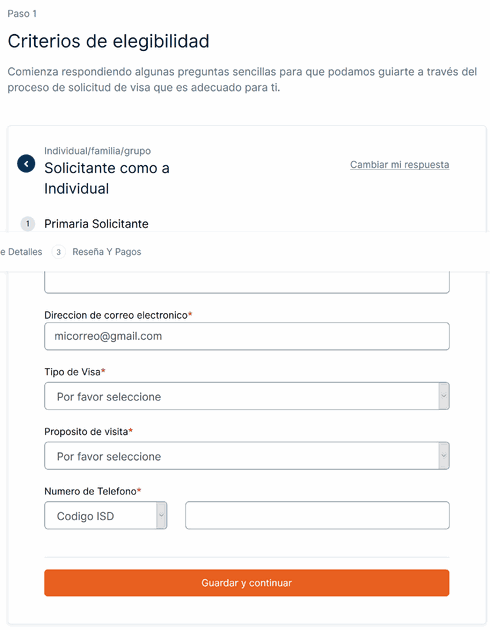Select the Primaria Solicitante step label

96,224
